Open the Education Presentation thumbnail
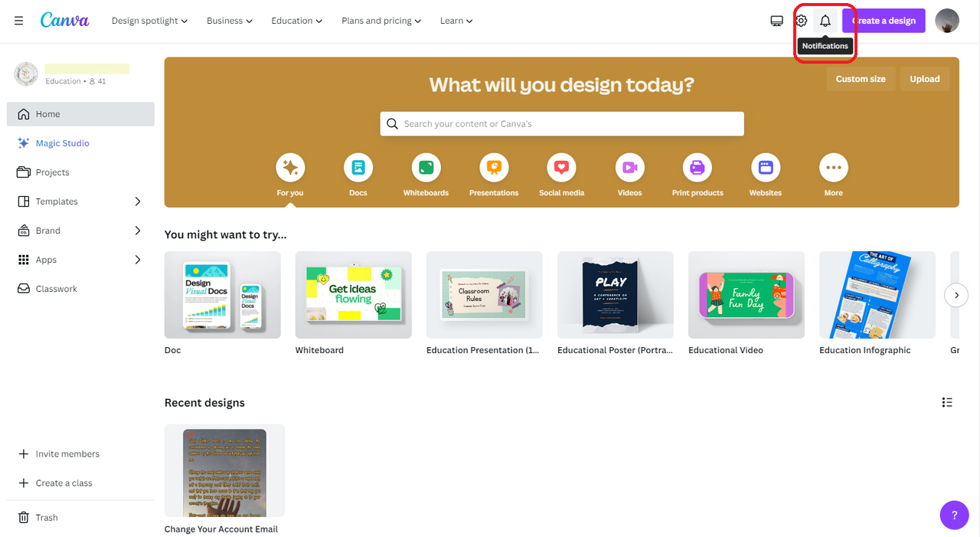 485,295
